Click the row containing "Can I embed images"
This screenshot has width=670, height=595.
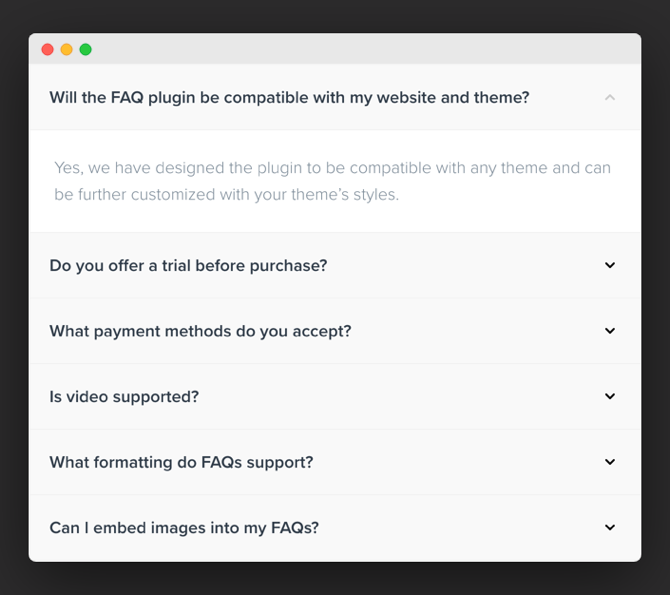tap(335, 528)
